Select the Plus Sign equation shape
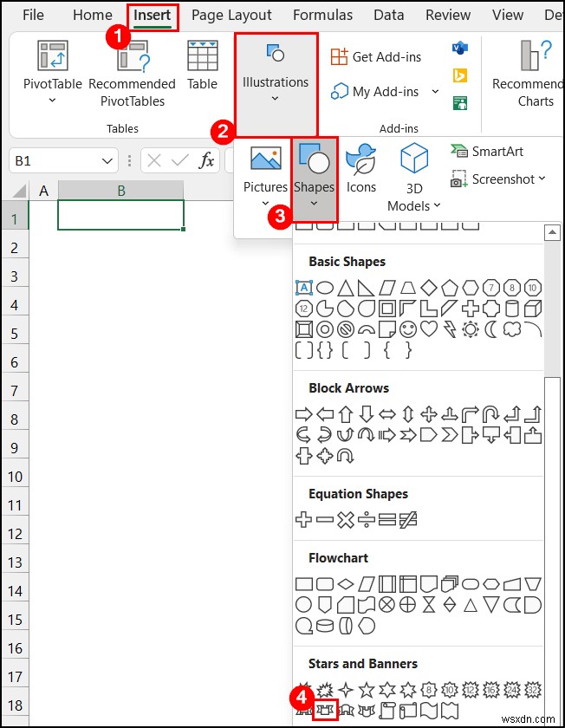 303,519
